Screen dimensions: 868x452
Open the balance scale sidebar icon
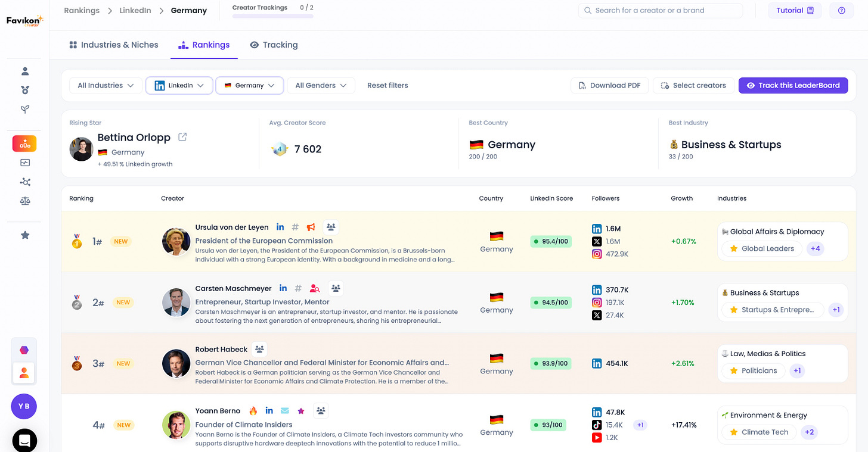25,201
